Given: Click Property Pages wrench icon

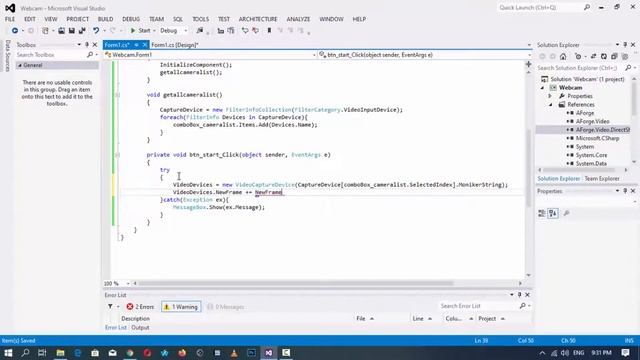Looking at the screenshot, I should [567, 213].
